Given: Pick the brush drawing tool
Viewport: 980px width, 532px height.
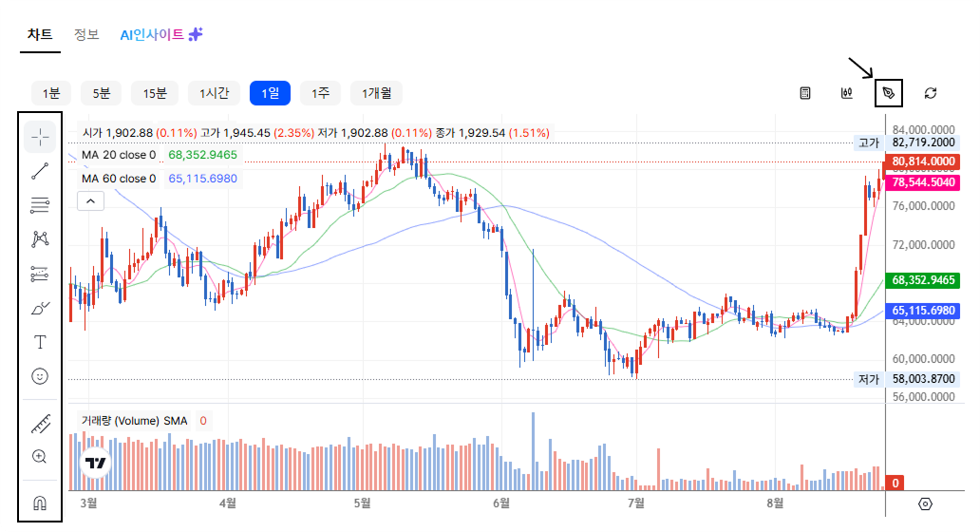Looking at the screenshot, I should click(x=40, y=308).
